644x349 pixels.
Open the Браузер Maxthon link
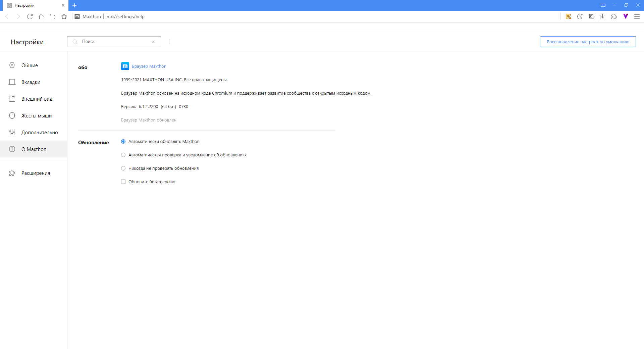pyautogui.click(x=149, y=66)
